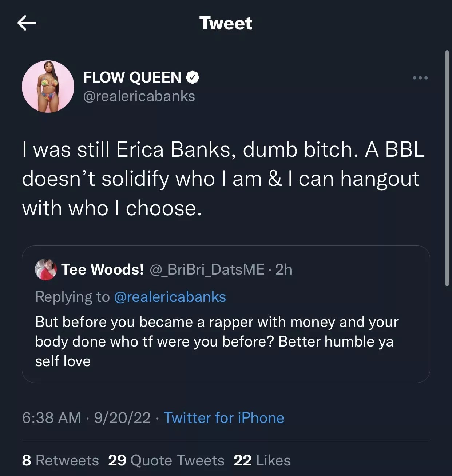The height and width of the screenshot is (476, 452).
Task: Open Tee Woods' avatar in quoted tweet
Action: [46, 269]
